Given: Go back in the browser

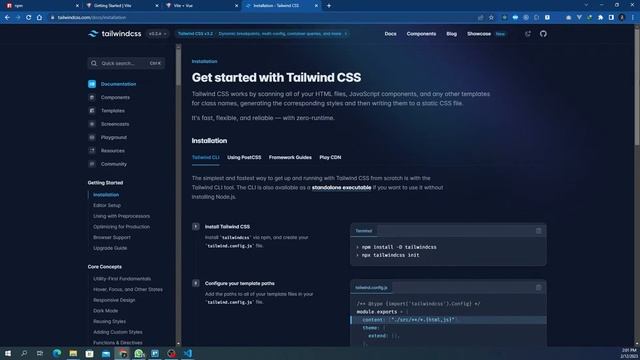Looking at the screenshot, I should click(7, 18).
